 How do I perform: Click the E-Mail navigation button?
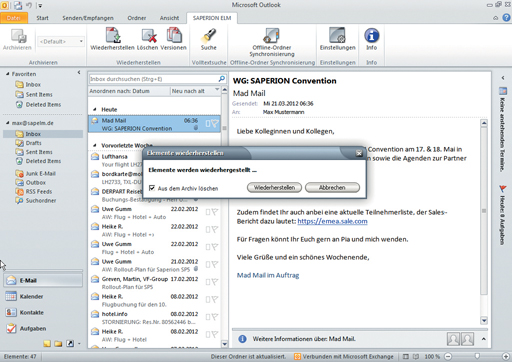43,280
